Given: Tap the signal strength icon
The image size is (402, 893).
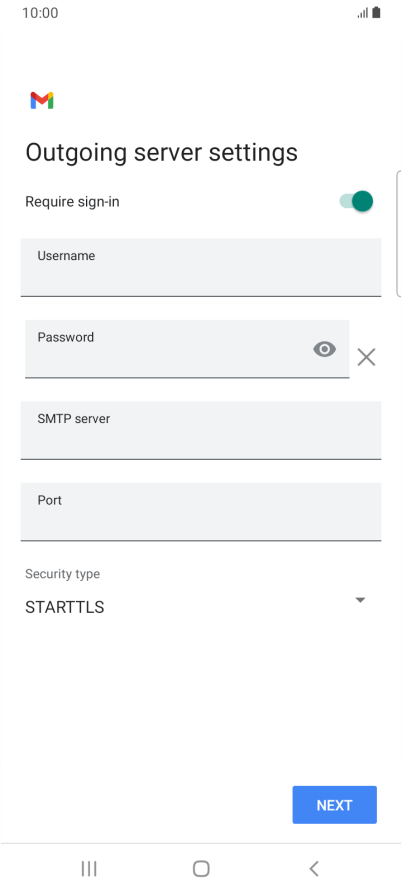Looking at the screenshot, I should coord(363,13).
